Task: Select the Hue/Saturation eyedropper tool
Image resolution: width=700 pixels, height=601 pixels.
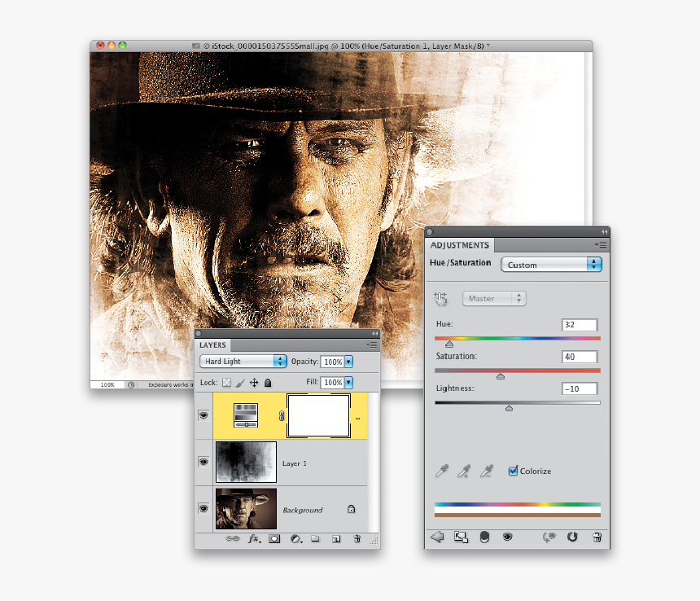Action: pos(440,471)
